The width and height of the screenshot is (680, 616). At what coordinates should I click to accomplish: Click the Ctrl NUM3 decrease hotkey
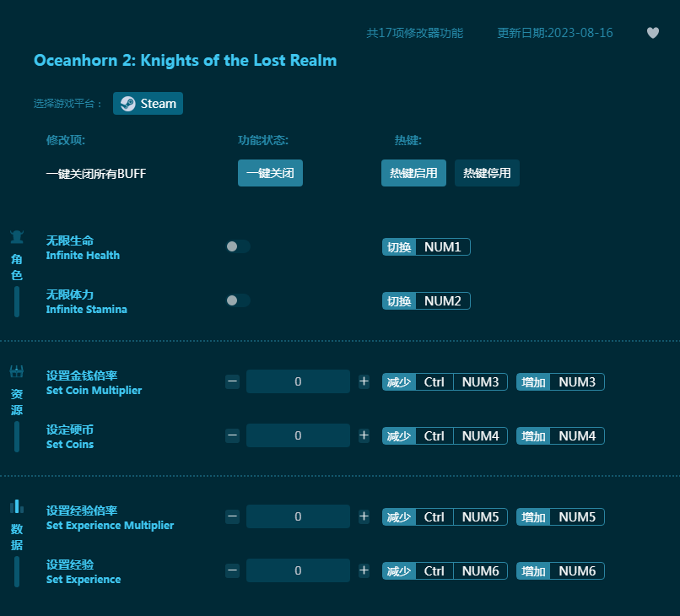tap(445, 382)
